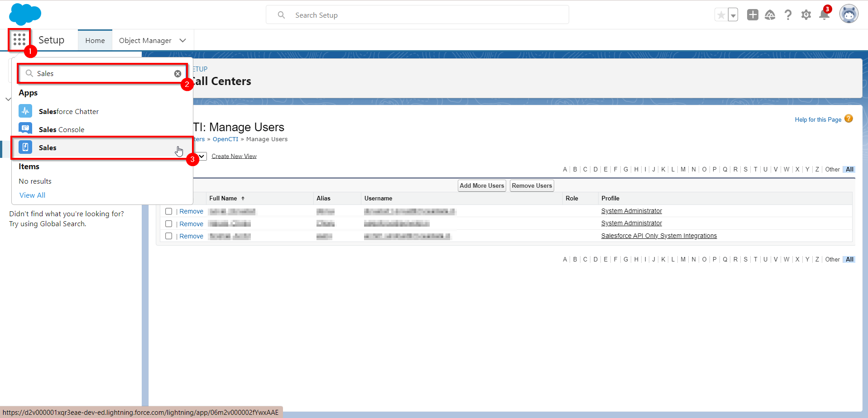The height and width of the screenshot is (418, 868).
Task: Click the Salesforce Chatter app icon
Action: coord(25,111)
